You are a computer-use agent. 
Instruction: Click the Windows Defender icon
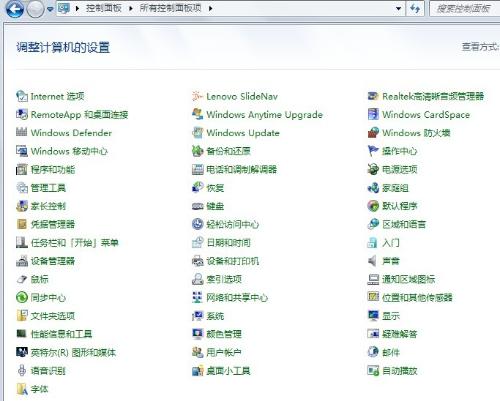coord(22,133)
